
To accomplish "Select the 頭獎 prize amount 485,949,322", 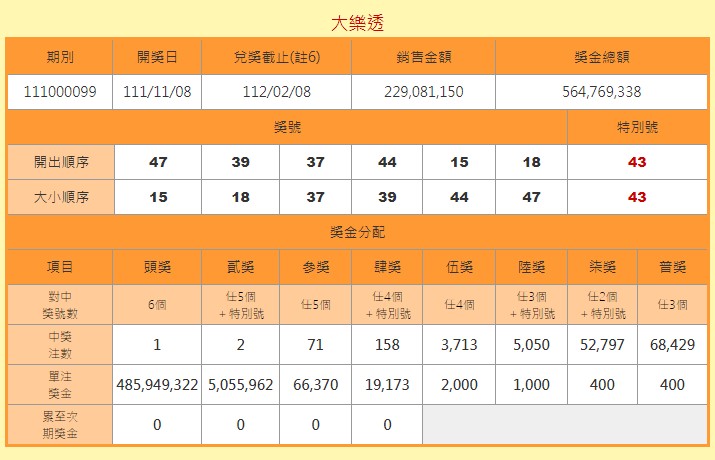I will click(157, 384).
